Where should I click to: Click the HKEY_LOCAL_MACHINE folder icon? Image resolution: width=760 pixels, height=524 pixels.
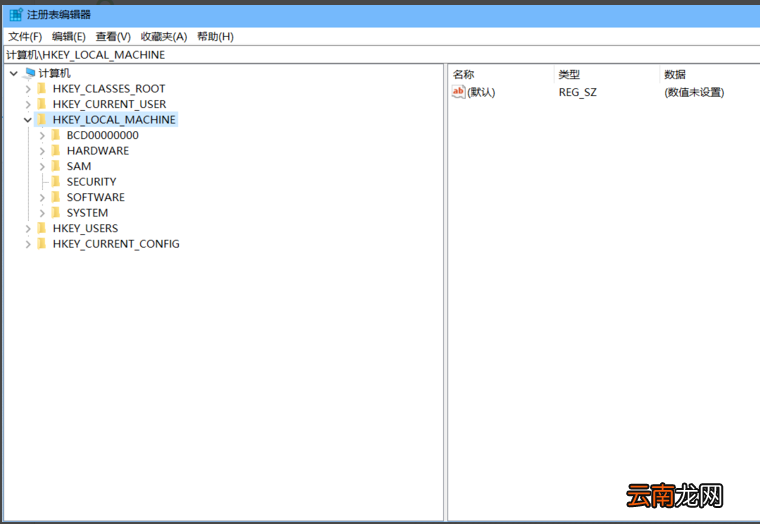[x=42, y=120]
